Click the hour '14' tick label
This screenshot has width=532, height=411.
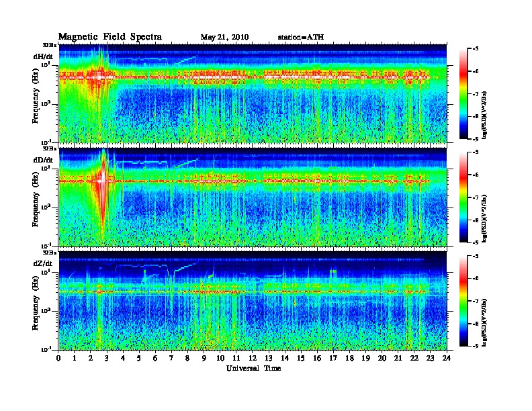285,358
